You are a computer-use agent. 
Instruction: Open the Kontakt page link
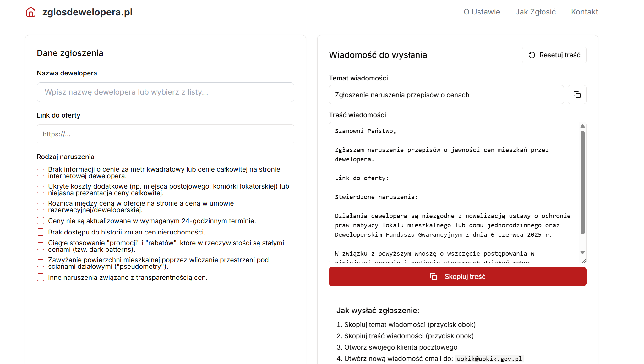point(584,12)
